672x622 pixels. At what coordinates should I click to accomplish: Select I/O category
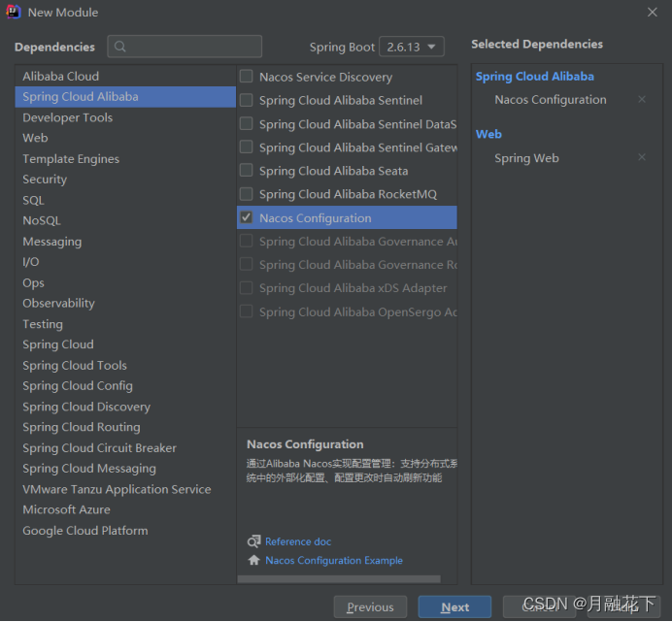(125, 262)
